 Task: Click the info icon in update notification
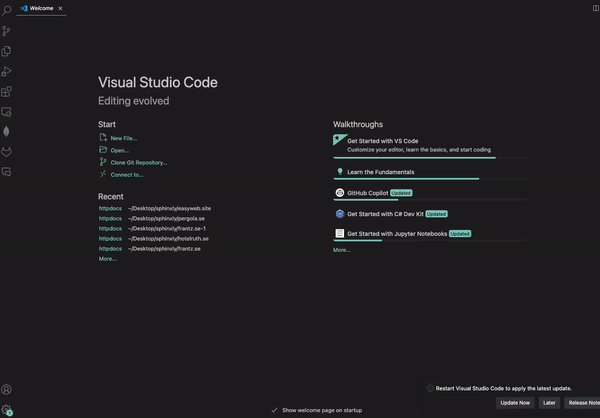coord(430,388)
